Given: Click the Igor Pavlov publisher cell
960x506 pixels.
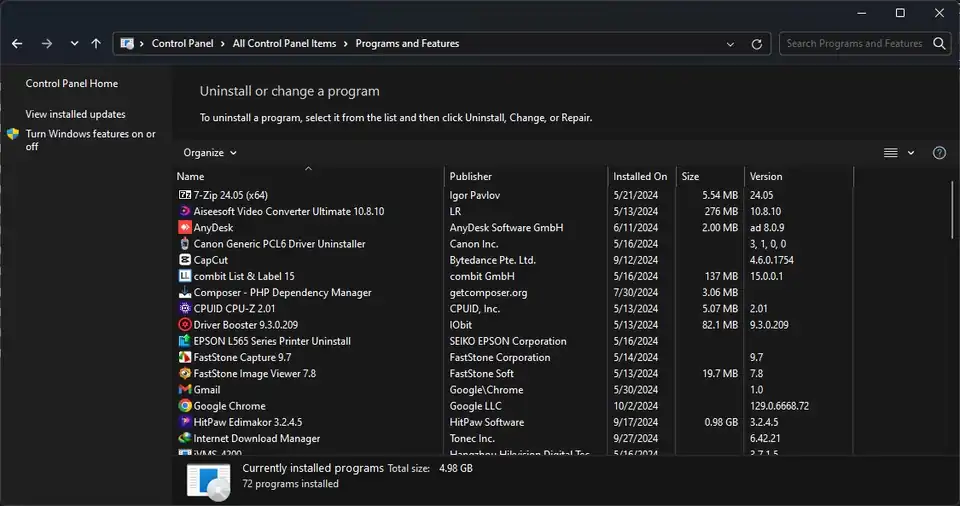Looking at the screenshot, I should point(474,195).
